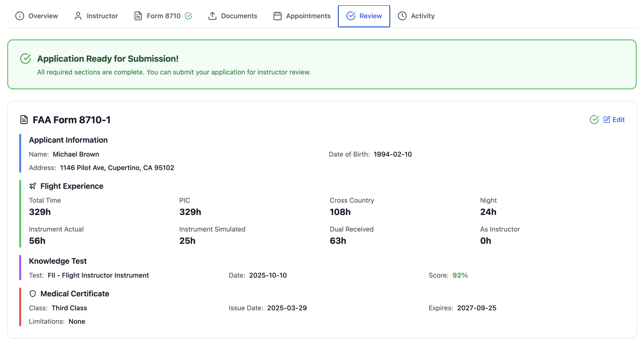Click the Documents upload icon

212,16
